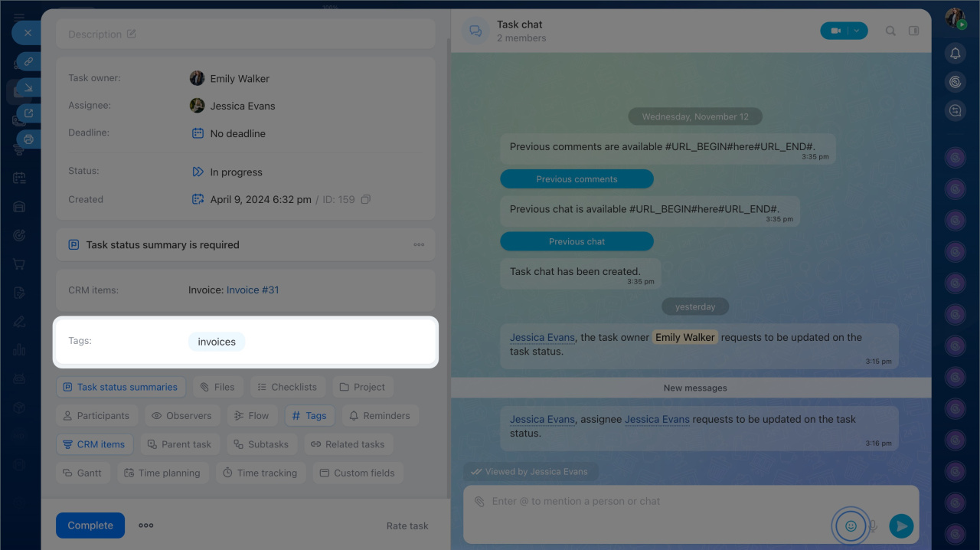Image resolution: width=980 pixels, height=550 pixels.
Task: Open the emoji picker smiley icon
Action: 850,525
